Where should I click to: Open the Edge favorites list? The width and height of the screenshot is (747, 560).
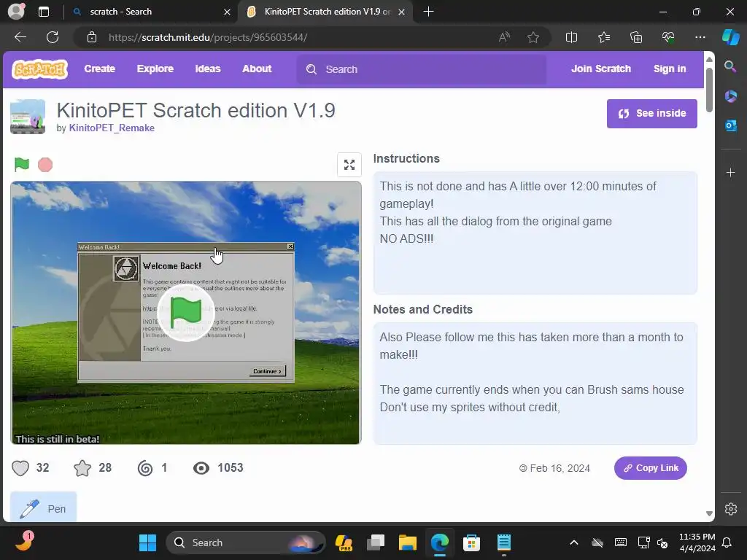click(603, 37)
